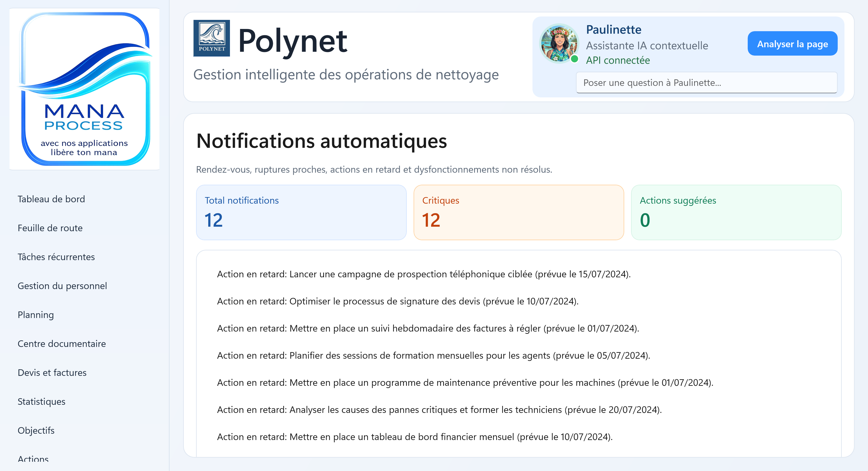Viewport: 868px width, 471px height.
Task: Click the Mana Process logo
Action: (84, 89)
